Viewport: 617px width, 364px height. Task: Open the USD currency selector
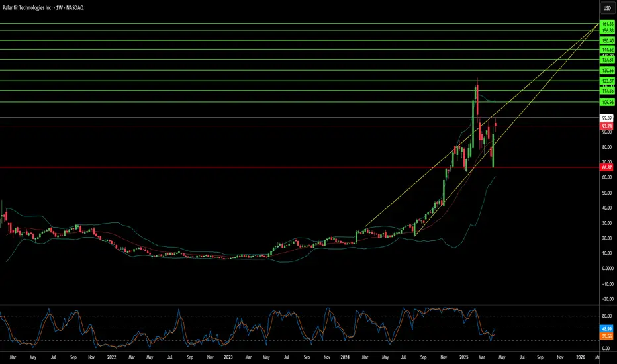(607, 8)
